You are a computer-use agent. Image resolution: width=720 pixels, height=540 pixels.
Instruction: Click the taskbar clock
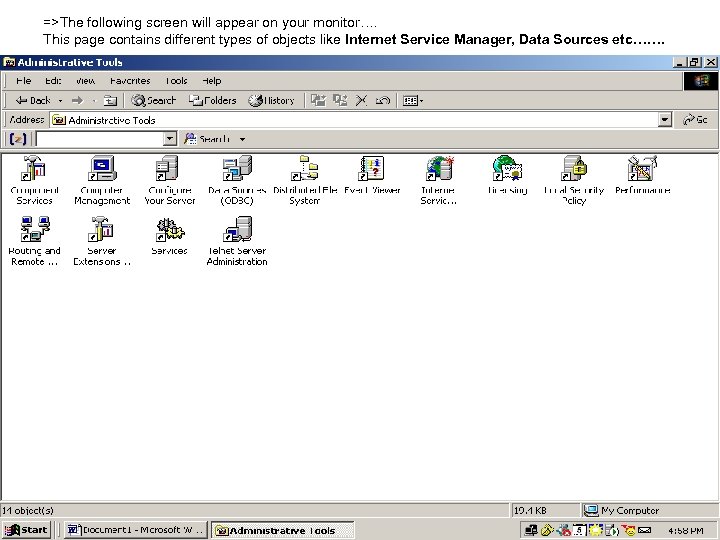[685, 530]
